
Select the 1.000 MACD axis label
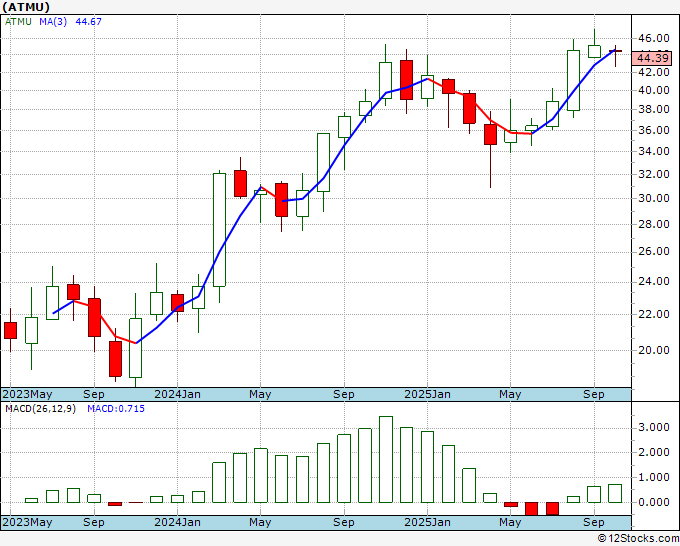point(654,477)
